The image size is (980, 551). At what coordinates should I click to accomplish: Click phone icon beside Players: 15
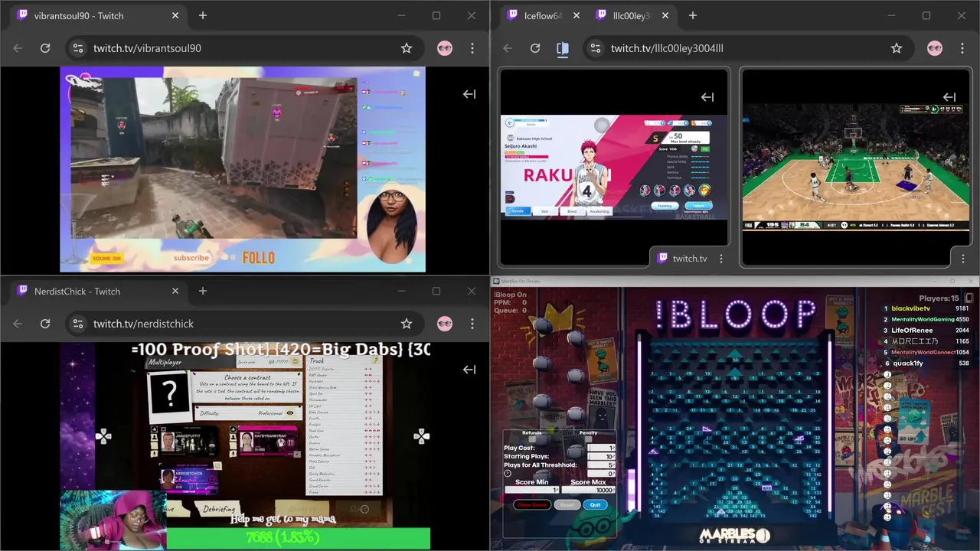click(x=969, y=298)
